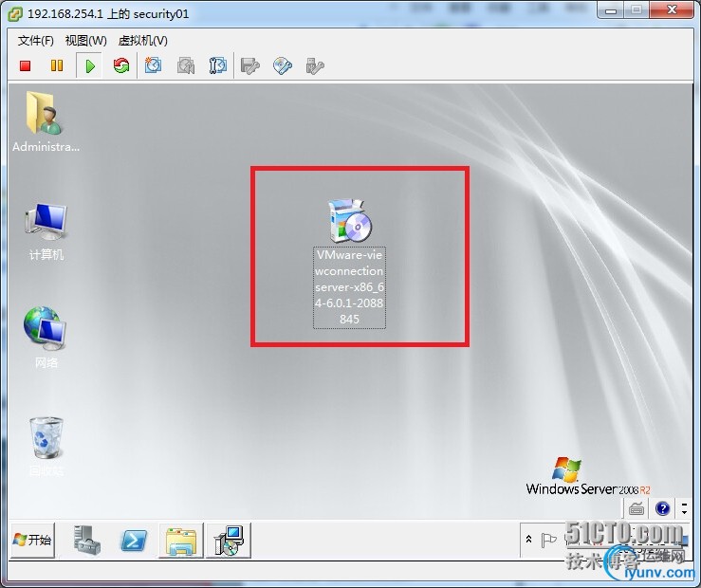
Task: Select the 计算机 desktop icon
Action: 46,232
